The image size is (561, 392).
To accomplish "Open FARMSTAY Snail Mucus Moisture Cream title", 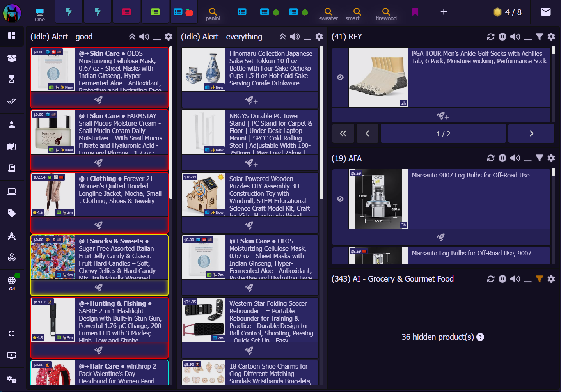I will click(x=121, y=134).
